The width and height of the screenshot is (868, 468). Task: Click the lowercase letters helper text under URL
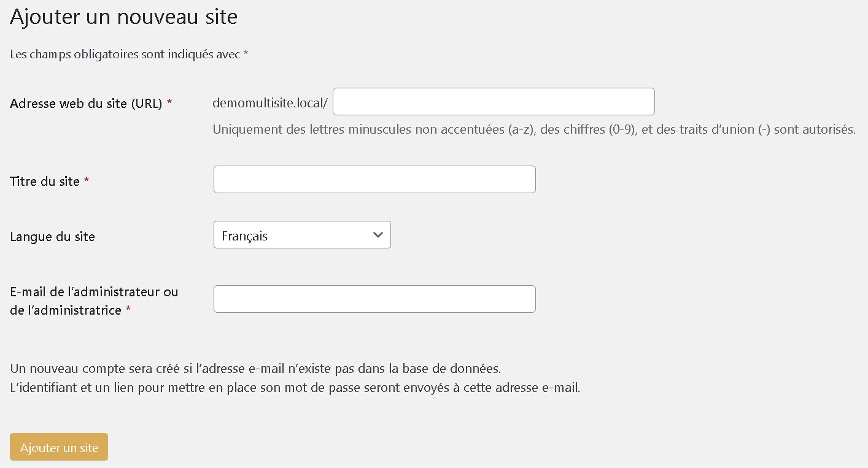[x=533, y=129]
